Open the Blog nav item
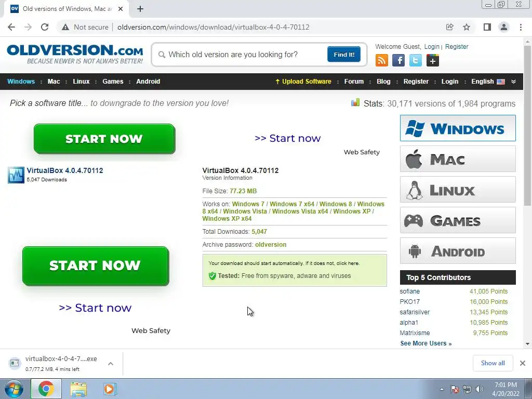This screenshot has width=532, height=399. (x=383, y=82)
